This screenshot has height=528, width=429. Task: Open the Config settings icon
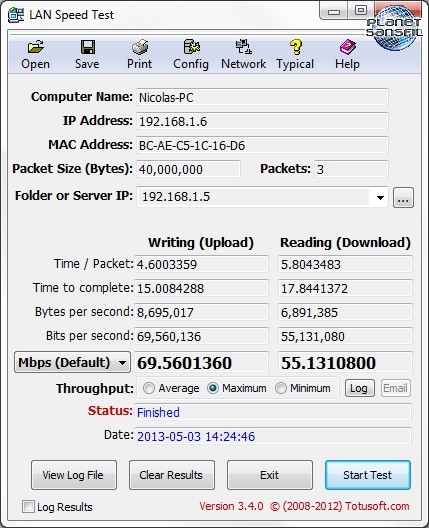pyautogui.click(x=192, y=47)
